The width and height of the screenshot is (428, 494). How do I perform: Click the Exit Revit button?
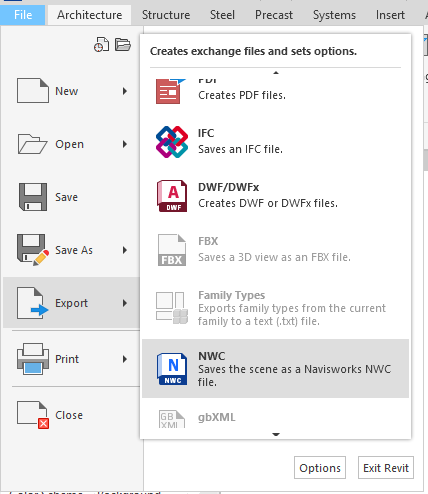(386, 468)
